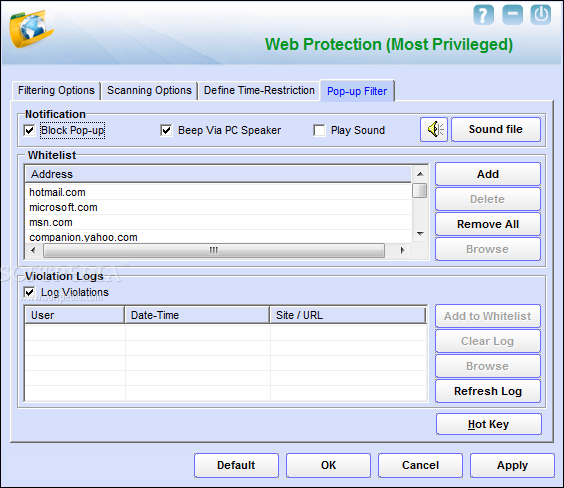Select hotmail.com in the whitelist
Screen dimensions: 564x488
(218, 192)
